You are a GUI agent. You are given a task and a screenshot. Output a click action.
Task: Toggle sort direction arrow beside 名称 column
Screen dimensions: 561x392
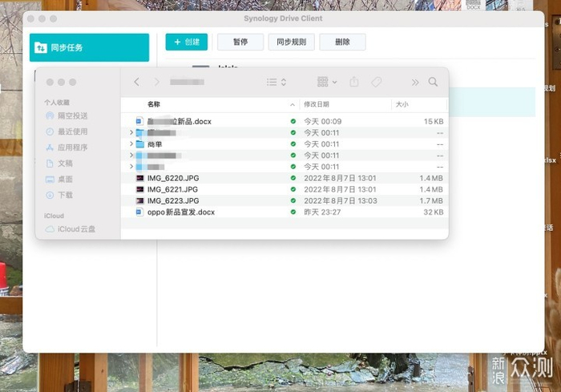[293, 104]
